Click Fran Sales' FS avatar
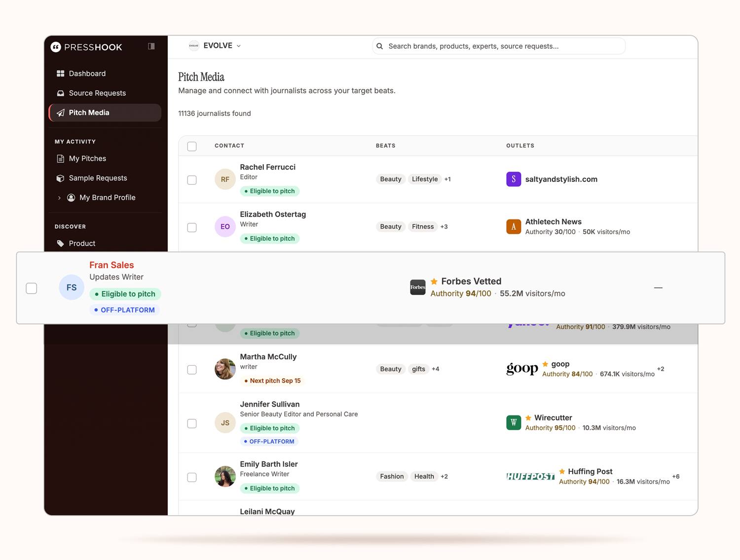The image size is (740, 560). [x=72, y=287]
